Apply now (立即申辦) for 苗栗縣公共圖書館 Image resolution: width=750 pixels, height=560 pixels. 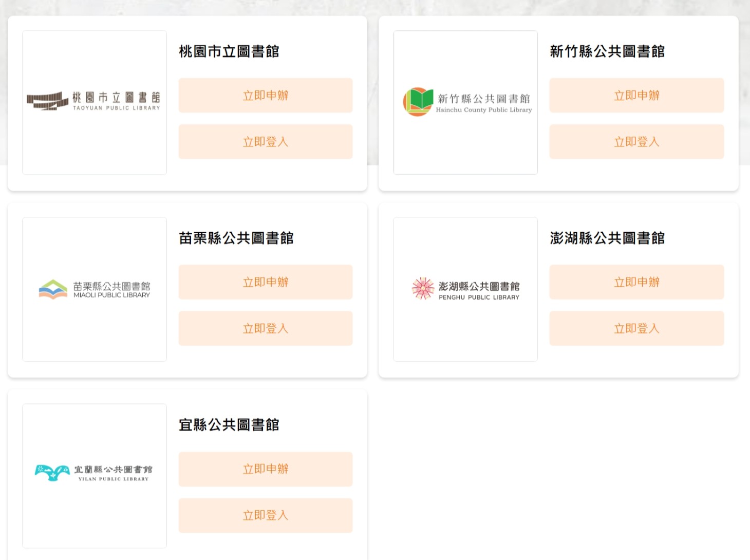(x=266, y=282)
